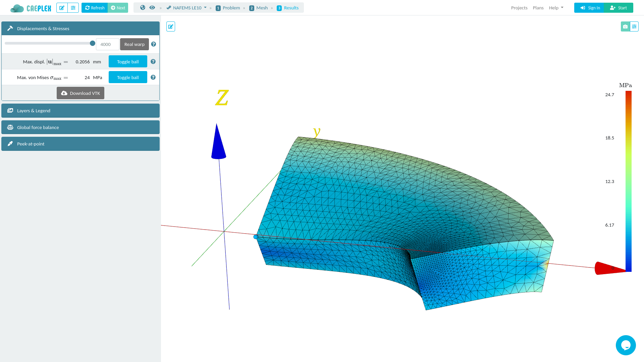
Task: Click the pencil Peek-at-point icon
Action: 10,143
